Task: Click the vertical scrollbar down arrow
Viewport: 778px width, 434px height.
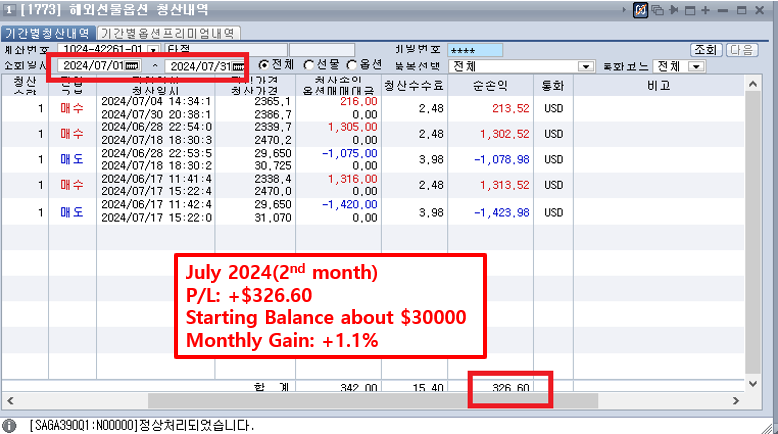Action: 753,383
